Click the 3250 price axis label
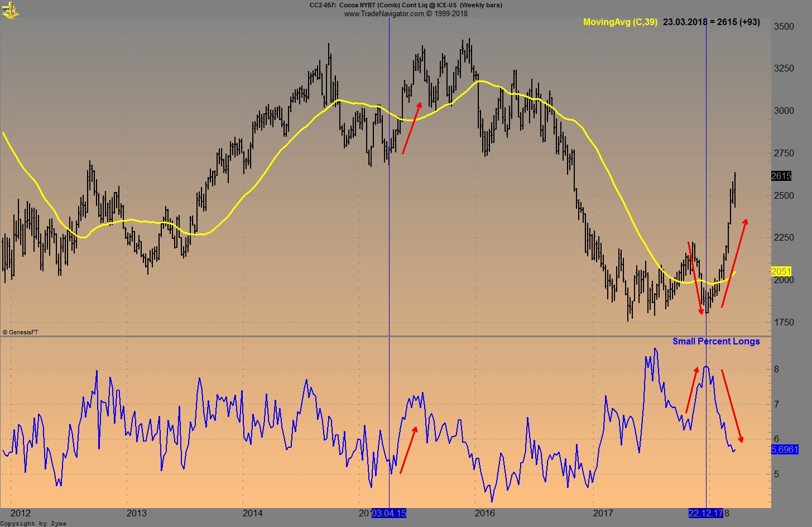Image resolution: width=812 pixels, height=527 pixels. coord(784,69)
